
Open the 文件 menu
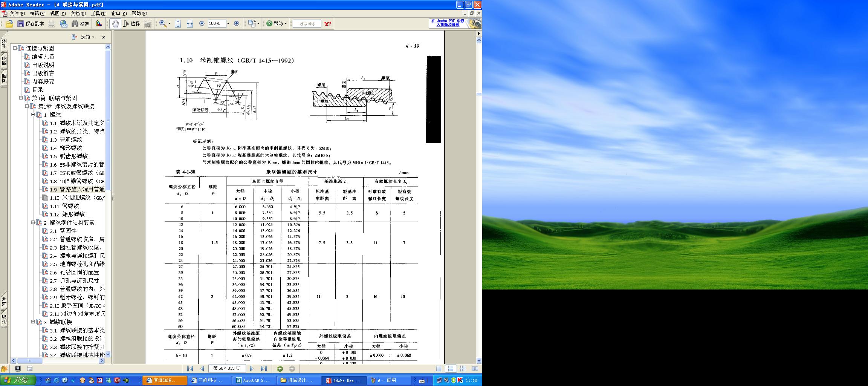[x=17, y=14]
